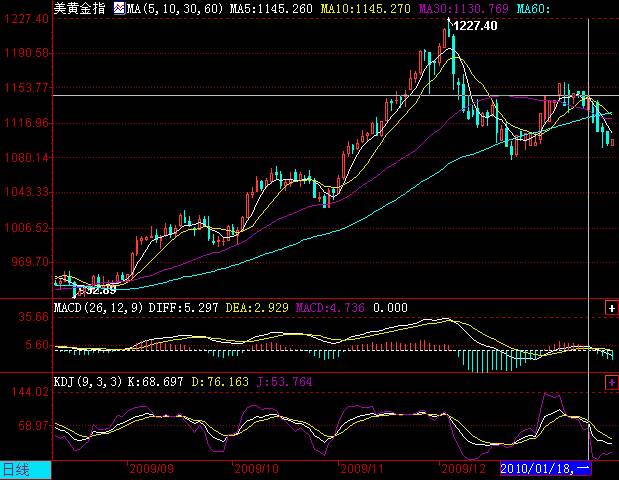619x480 pixels.
Task: Expand the MACD panel plus button
Action: (611, 308)
